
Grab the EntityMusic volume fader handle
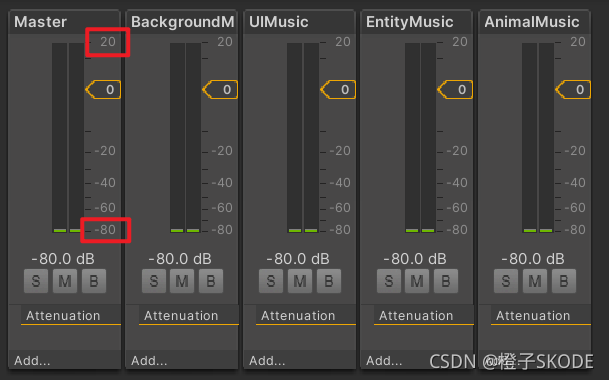(x=455, y=90)
